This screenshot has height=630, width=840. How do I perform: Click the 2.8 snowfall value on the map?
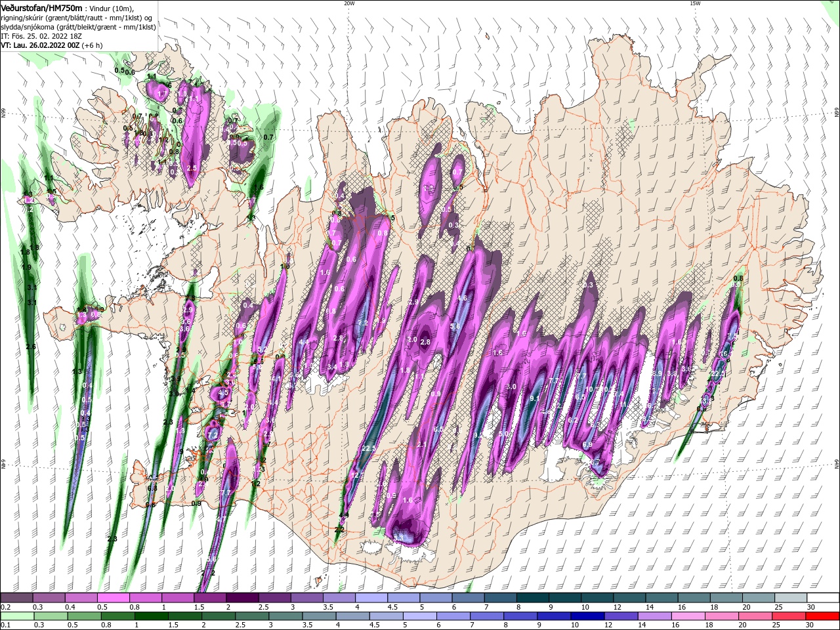click(425, 342)
